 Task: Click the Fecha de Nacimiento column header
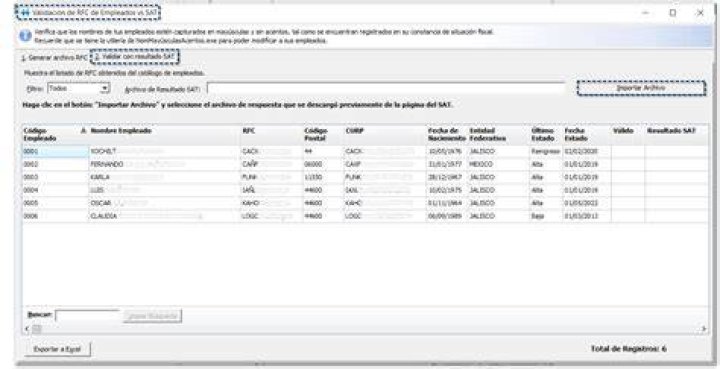pos(447,134)
